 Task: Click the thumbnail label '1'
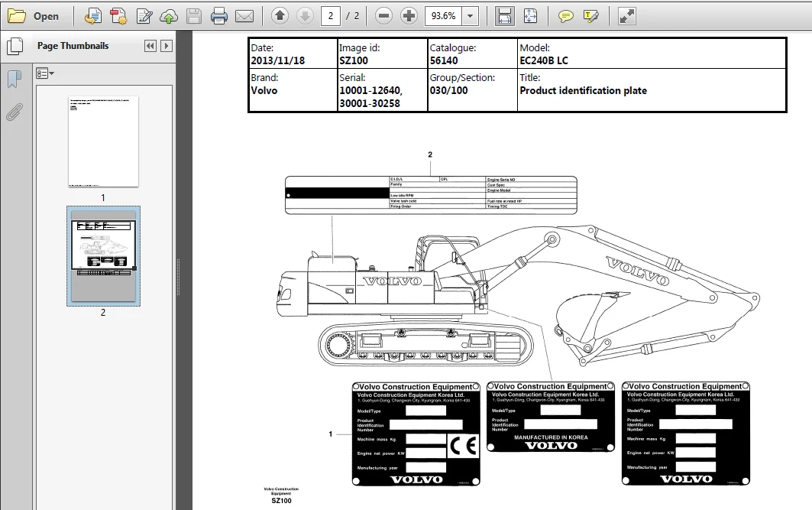pos(103,197)
